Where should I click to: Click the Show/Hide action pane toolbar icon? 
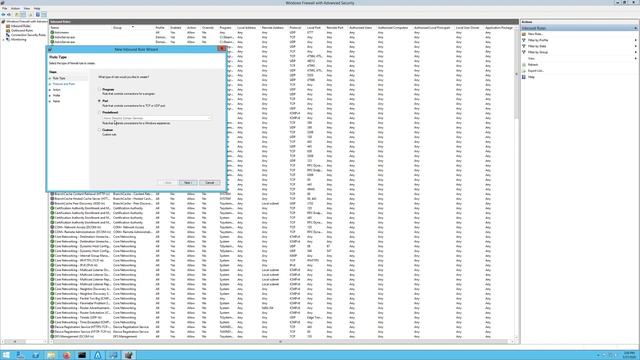coord(44,14)
